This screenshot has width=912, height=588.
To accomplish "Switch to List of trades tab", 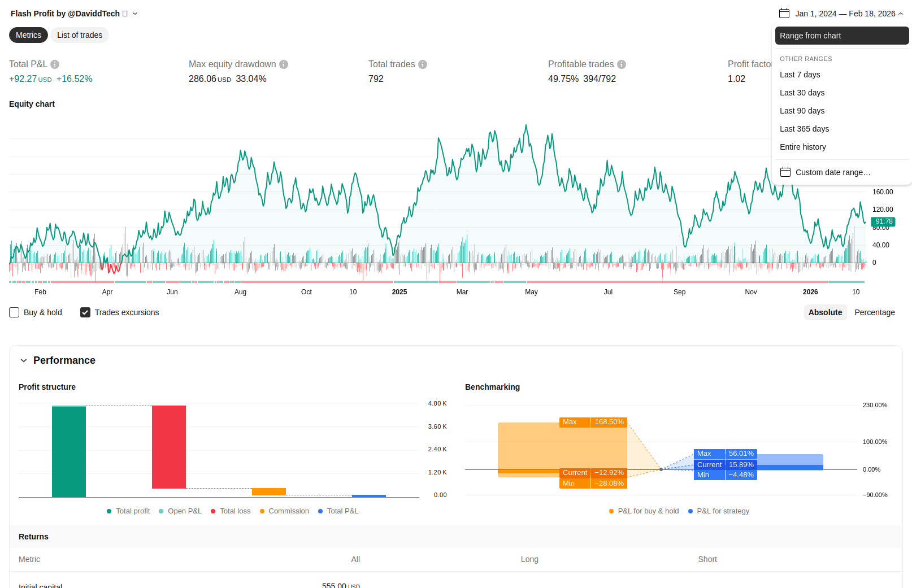I will (x=80, y=35).
